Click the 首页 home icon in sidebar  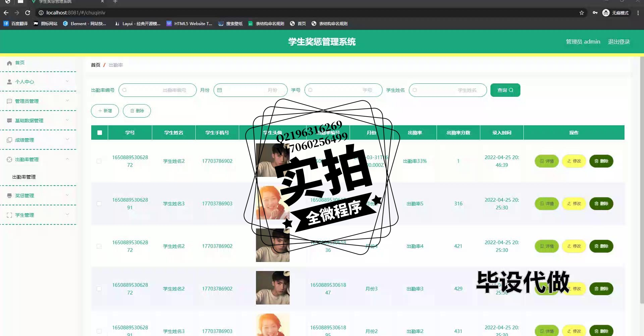(9, 63)
